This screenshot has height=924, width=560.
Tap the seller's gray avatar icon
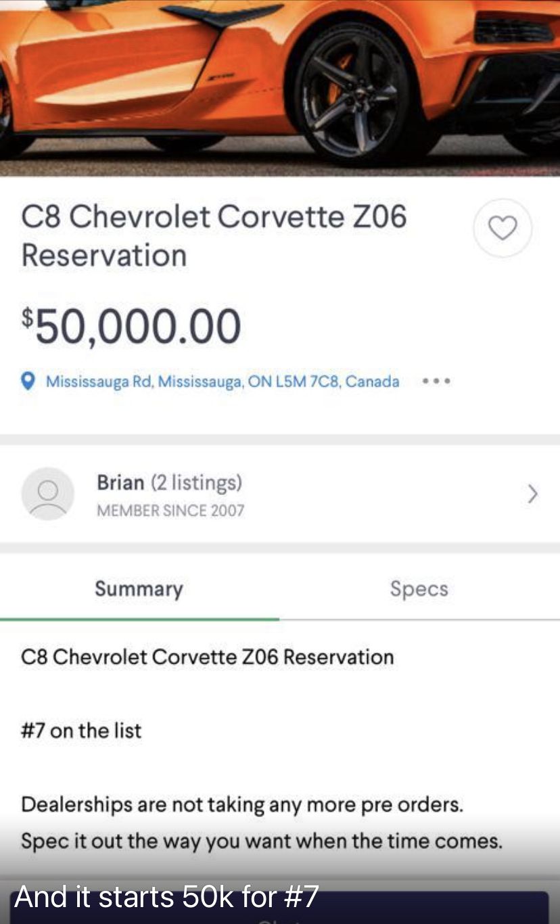coord(47,494)
